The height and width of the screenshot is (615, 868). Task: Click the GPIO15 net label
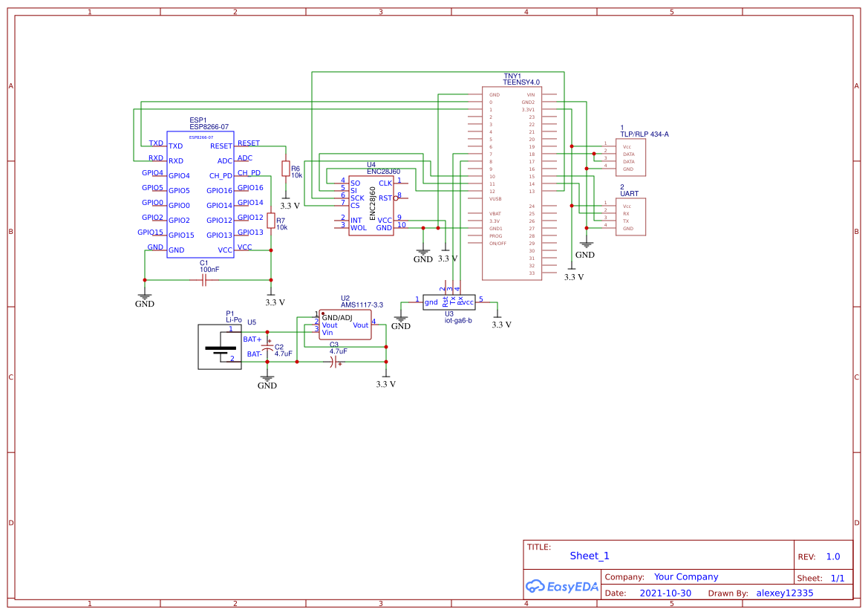pyautogui.click(x=151, y=232)
